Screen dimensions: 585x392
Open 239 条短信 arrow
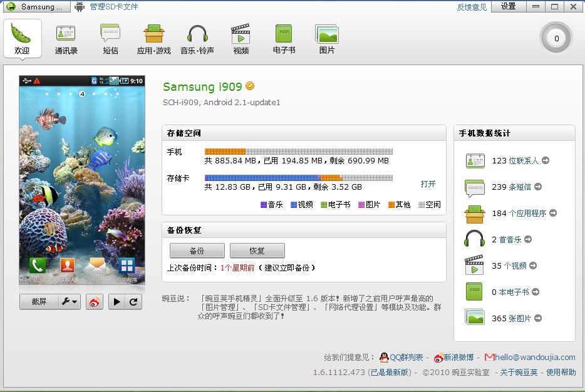(x=538, y=187)
